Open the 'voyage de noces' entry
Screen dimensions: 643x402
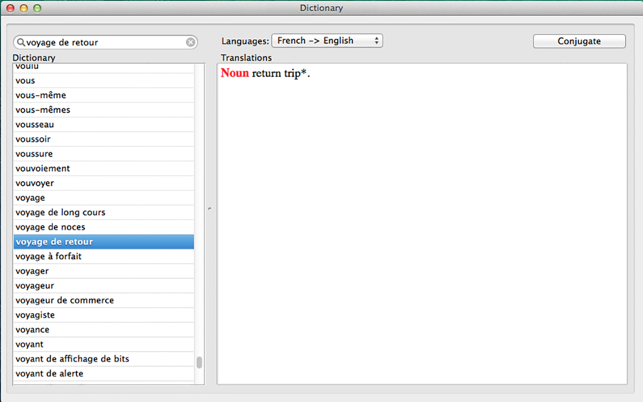(x=104, y=227)
